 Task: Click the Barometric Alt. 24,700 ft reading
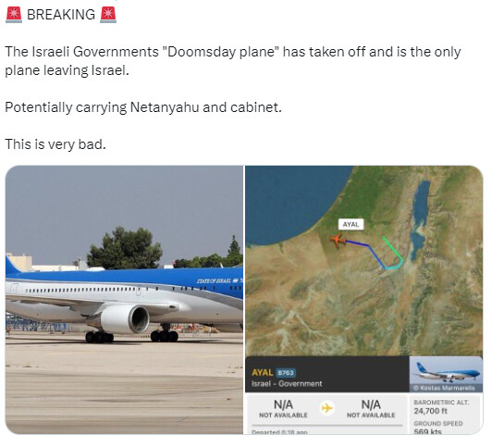[441, 407]
